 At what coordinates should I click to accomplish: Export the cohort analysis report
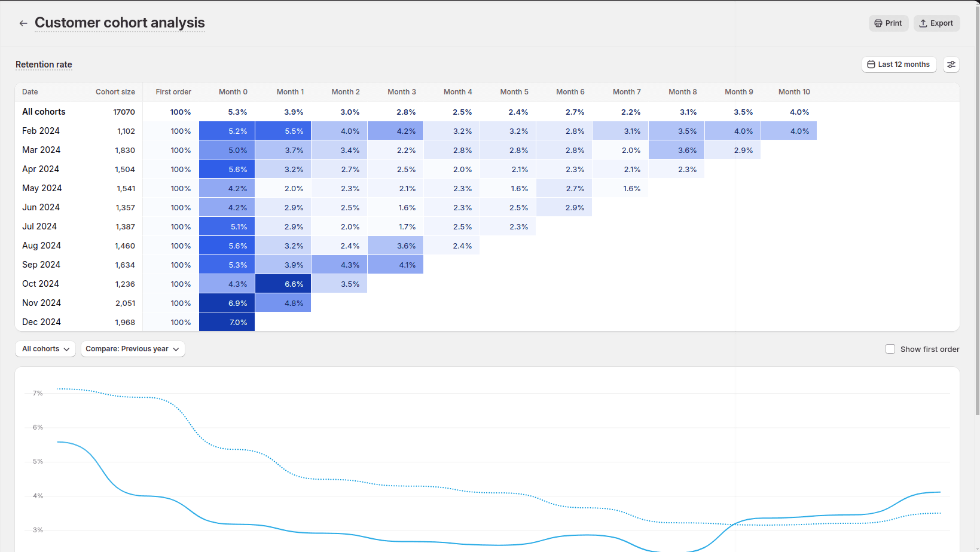pos(936,23)
